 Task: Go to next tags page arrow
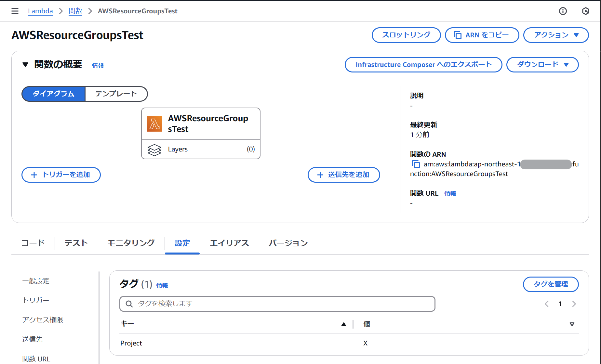click(x=574, y=304)
